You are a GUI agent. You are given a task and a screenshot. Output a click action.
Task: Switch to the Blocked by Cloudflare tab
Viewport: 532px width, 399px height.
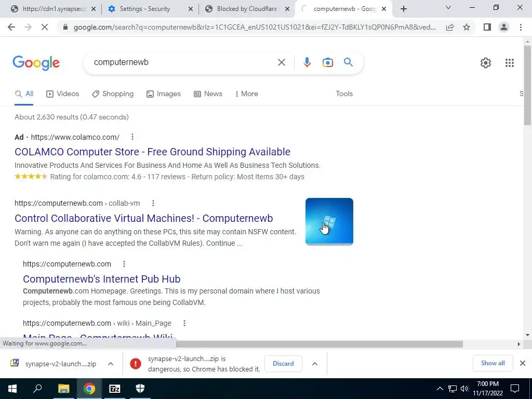pyautogui.click(x=247, y=9)
